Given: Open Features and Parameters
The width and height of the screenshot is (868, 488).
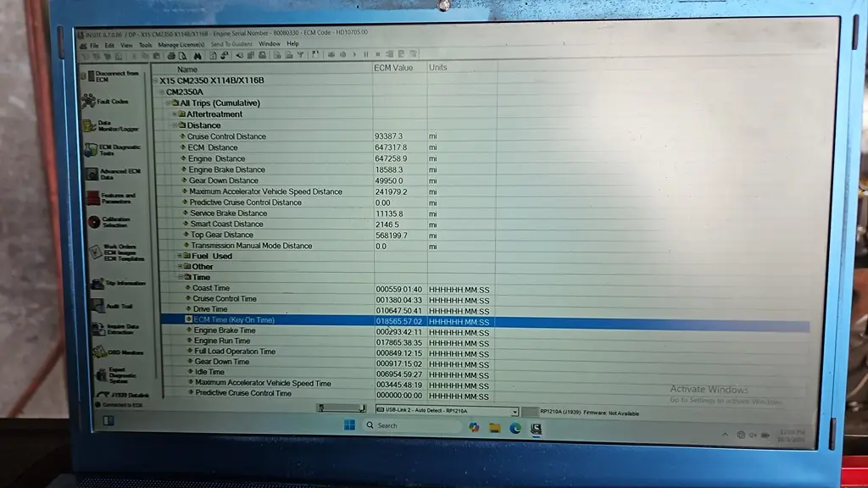Looking at the screenshot, I should pyautogui.click(x=110, y=198).
